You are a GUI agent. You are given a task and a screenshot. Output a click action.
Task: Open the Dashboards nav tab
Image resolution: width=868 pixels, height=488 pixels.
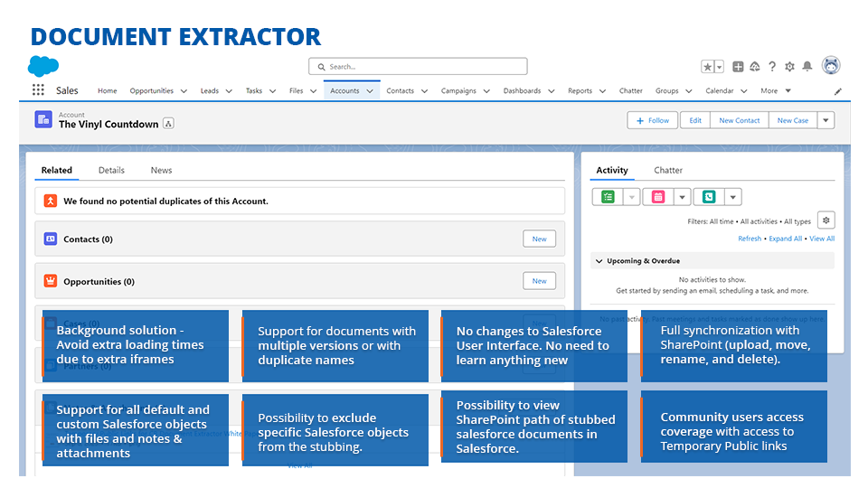(522, 90)
